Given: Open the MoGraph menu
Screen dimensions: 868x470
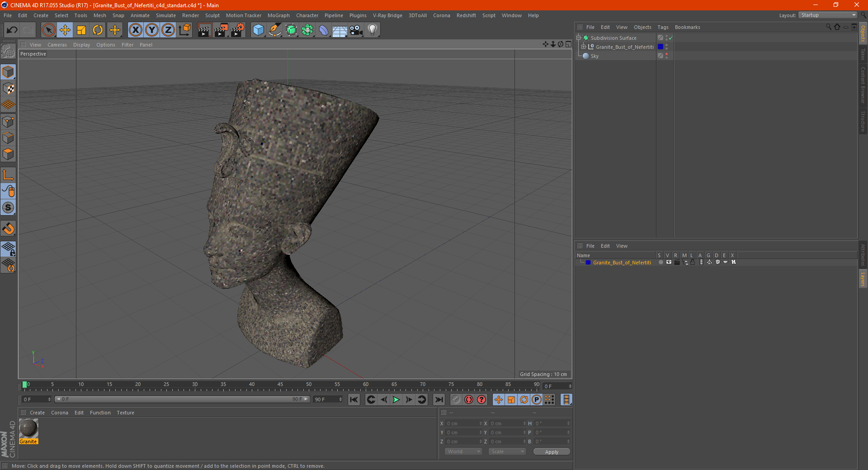Looking at the screenshot, I should pyautogui.click(x=278, y=15).
